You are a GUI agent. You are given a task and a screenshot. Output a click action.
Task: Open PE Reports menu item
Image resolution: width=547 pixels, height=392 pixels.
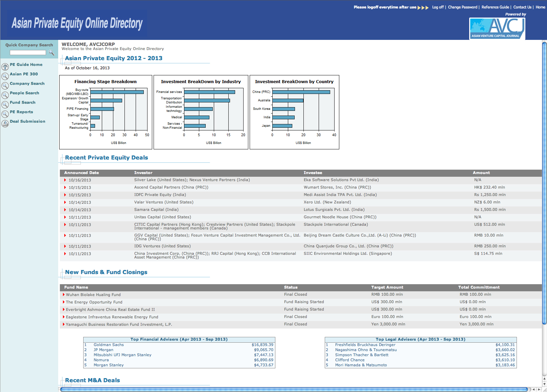21,112
